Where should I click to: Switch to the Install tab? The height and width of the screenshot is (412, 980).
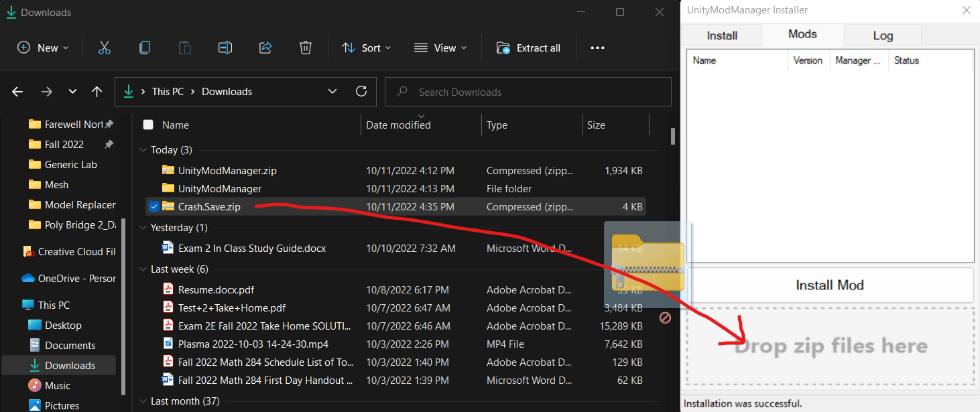coord(722,36)
